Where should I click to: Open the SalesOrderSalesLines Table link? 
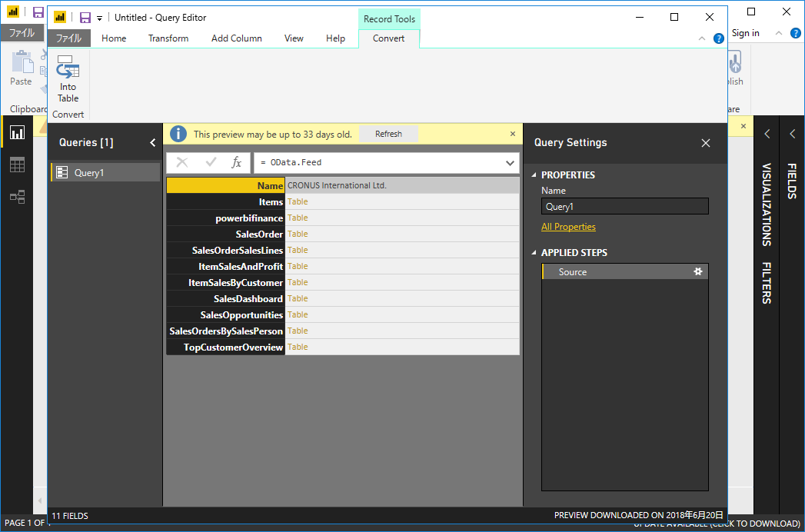298,250
